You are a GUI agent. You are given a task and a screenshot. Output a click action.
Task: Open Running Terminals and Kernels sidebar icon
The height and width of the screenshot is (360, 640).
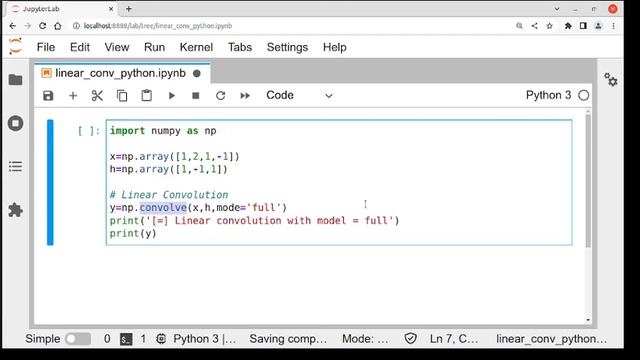(16, 123)
